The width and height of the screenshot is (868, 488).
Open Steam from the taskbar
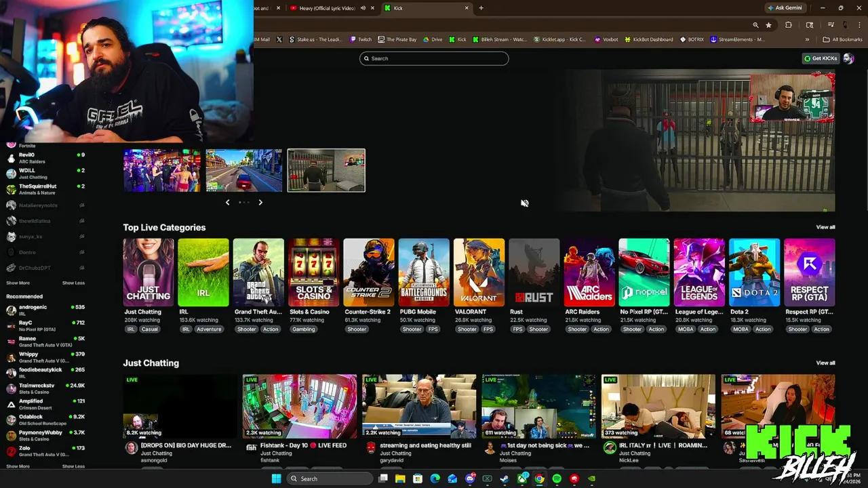click(x=505, y=479)
